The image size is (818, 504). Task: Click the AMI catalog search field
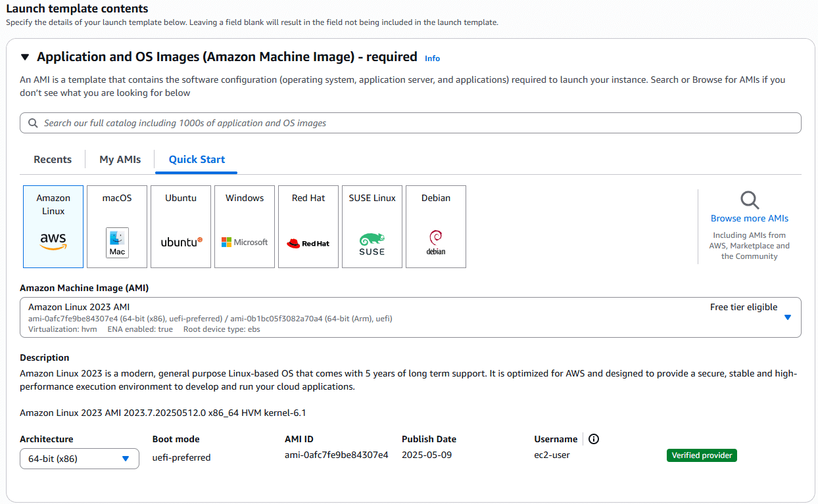click(x=410, y=123)
